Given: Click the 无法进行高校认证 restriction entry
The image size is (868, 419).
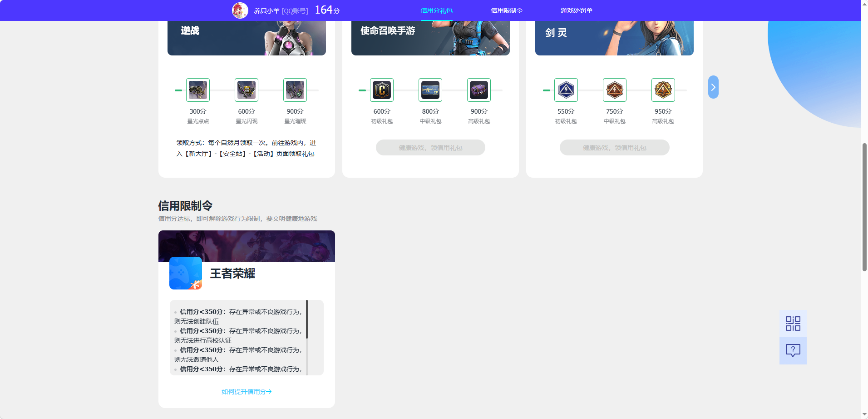Looking at the screenshot, I should (x=238, y=335).
